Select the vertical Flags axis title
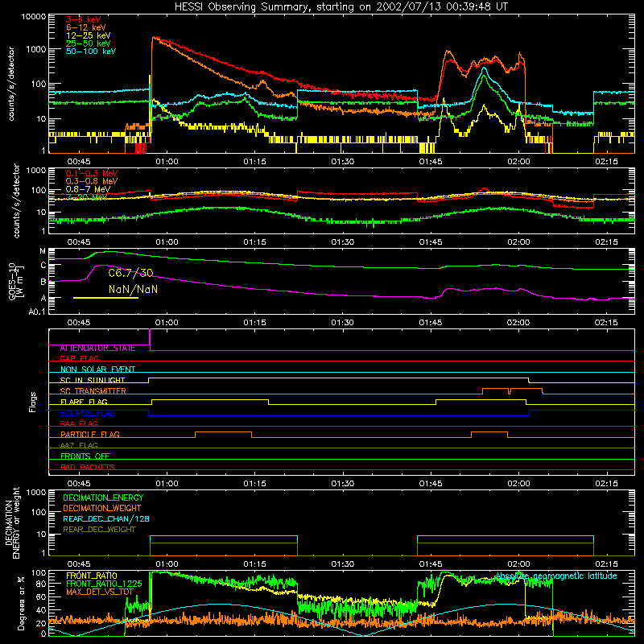The width and height of the screenshot is (644, 644). point(33,402)
